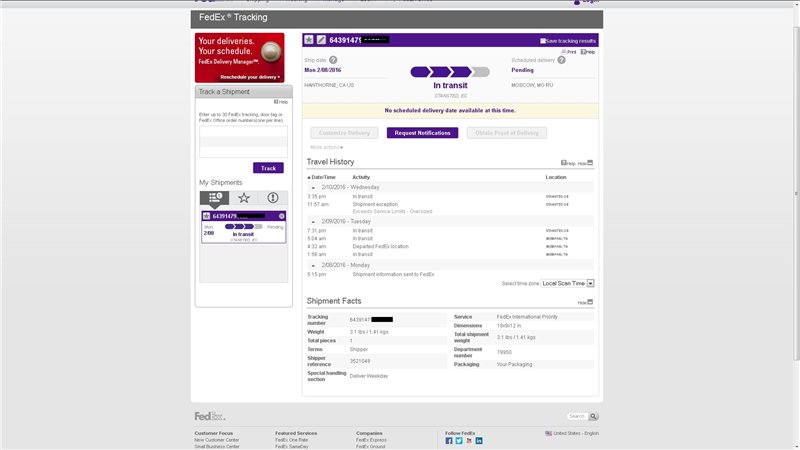Click the pencil edit nickname icon

321,40
